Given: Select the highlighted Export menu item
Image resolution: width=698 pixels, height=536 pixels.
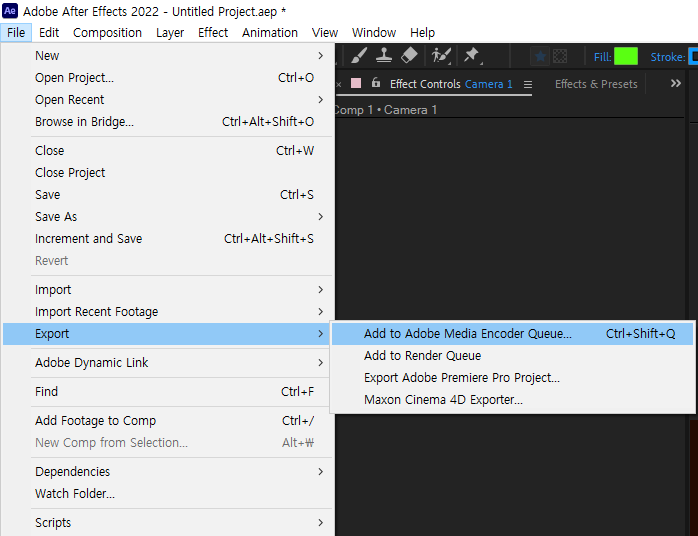Looking at the screenshot, I should 167,334.
